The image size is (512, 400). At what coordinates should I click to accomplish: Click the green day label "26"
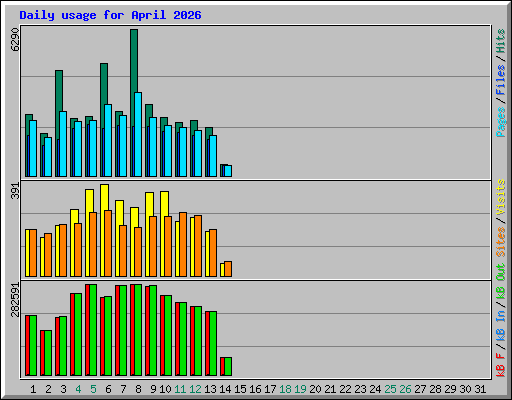(405, 389)
